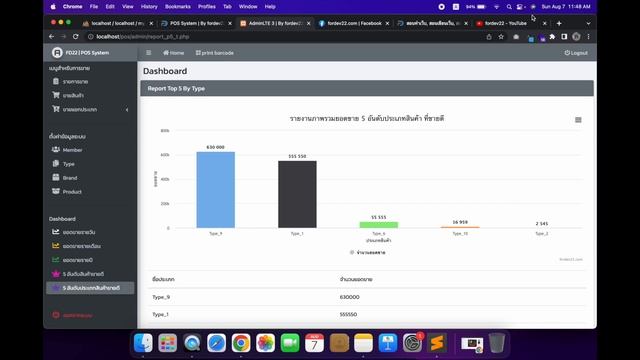
Task: Click the Type_9 table cell
Action: click(161, 297)
